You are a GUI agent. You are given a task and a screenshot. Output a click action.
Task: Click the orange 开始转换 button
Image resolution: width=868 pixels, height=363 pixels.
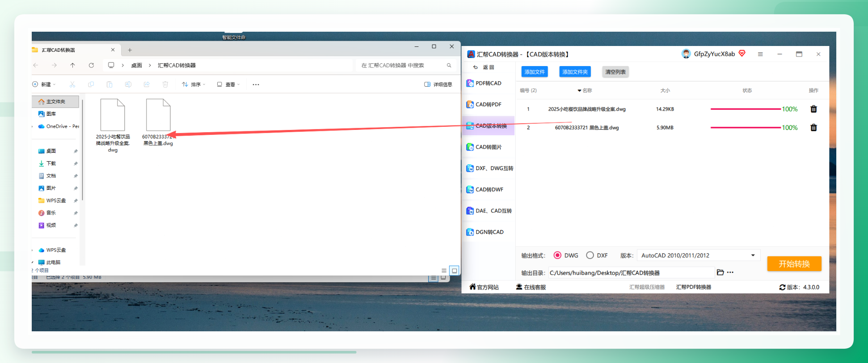(x=794, y=264)
